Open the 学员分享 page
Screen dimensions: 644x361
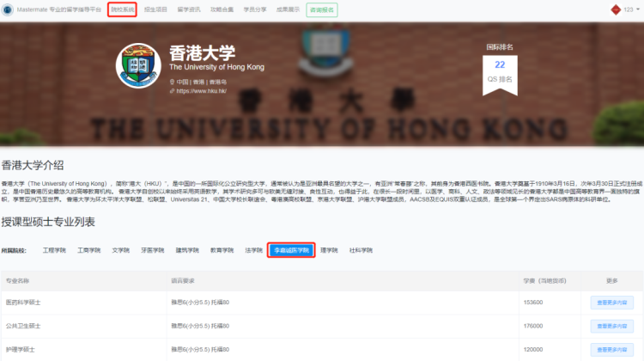(255, 9)
